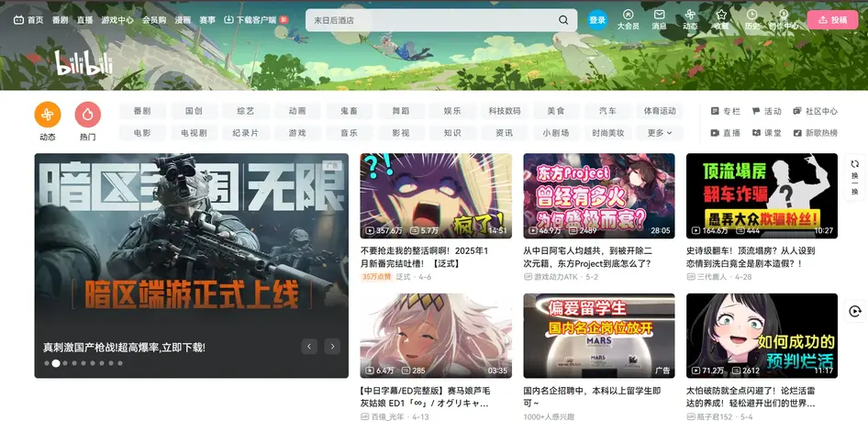Screen dimensions: 868x421
Task: Select the 音乐 category chip
Action: click(x=350, y=133)
